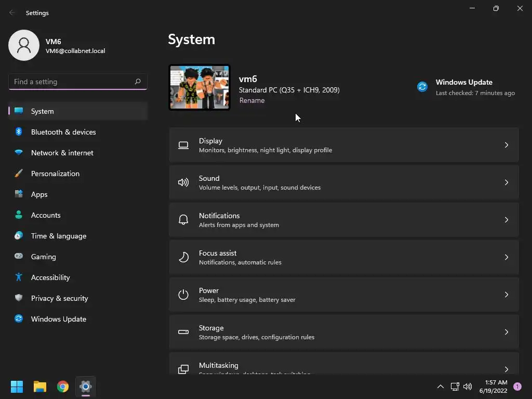Show hidden system tray icons

click(441, 387)
